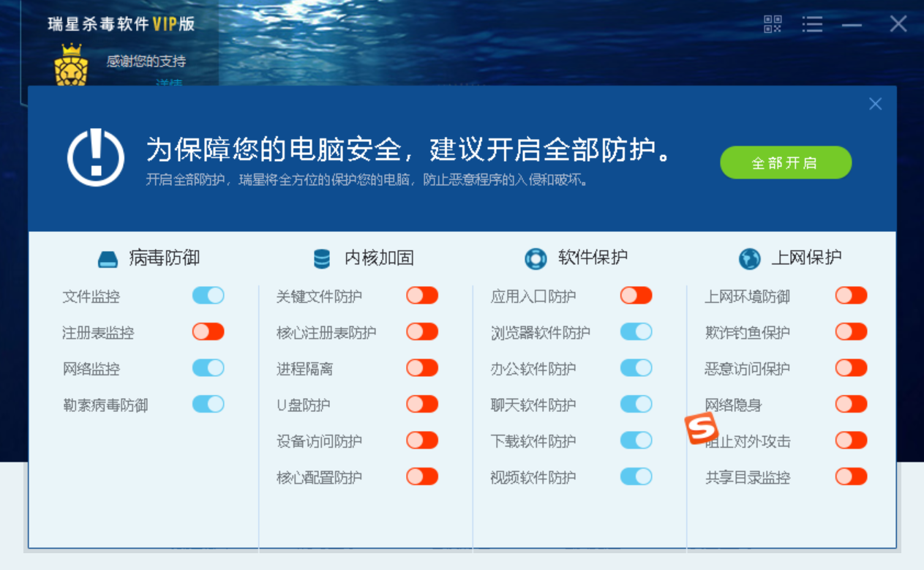
Task: Enable U盘防护 toggle
Action: [422, 404]
